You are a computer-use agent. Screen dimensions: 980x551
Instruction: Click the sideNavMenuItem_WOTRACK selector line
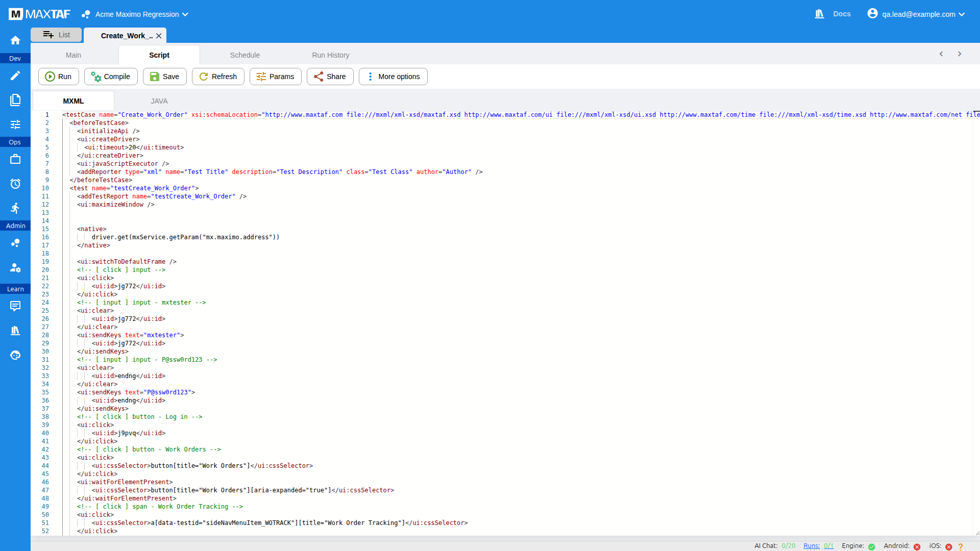click(x=280, y=523)
